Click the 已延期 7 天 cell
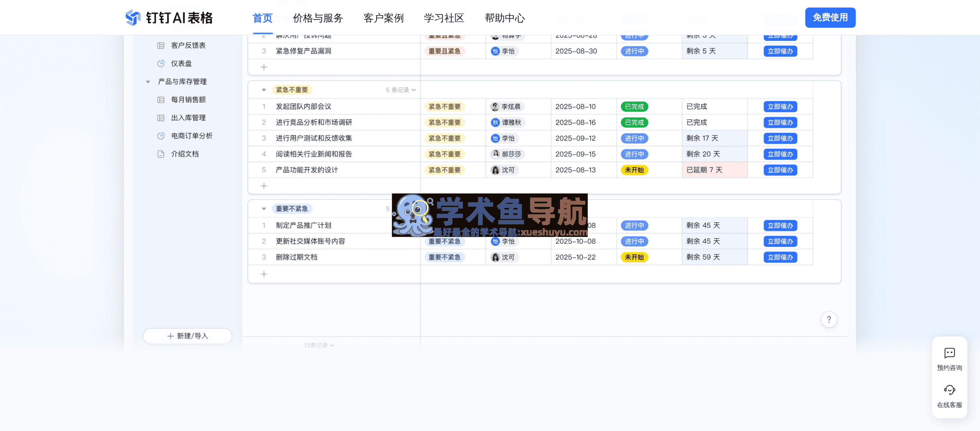Viewport: 980px width, 431px height. click(714, 170)
